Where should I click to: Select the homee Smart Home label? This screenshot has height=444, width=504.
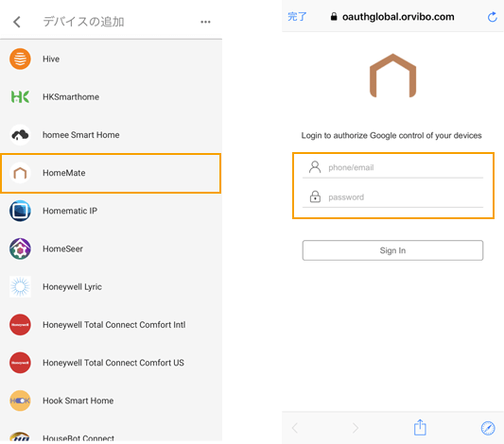tap(81, 135)
